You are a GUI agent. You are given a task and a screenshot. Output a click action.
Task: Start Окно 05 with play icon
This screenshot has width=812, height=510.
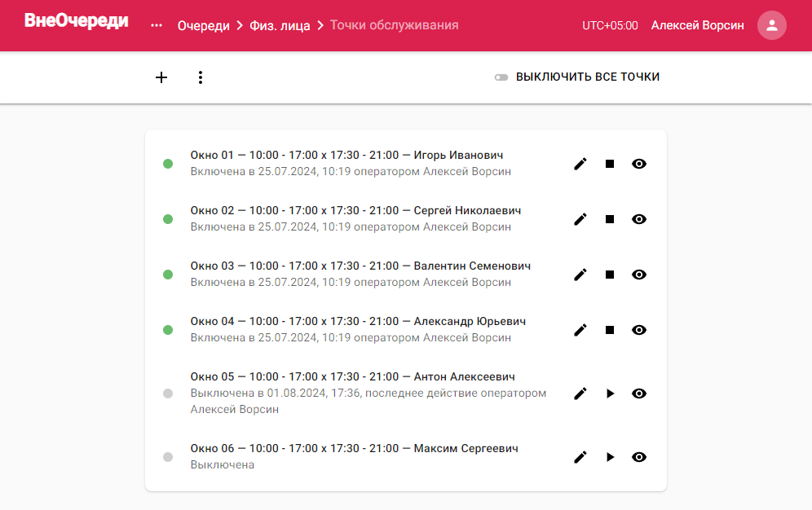(610, 393)
